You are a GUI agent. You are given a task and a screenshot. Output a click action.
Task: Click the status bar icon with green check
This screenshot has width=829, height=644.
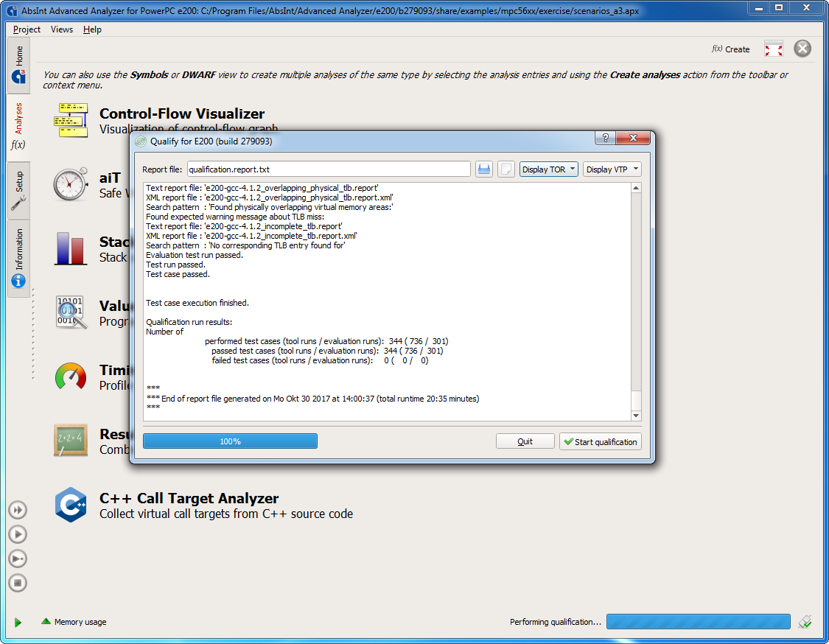[x=805, y=622]
